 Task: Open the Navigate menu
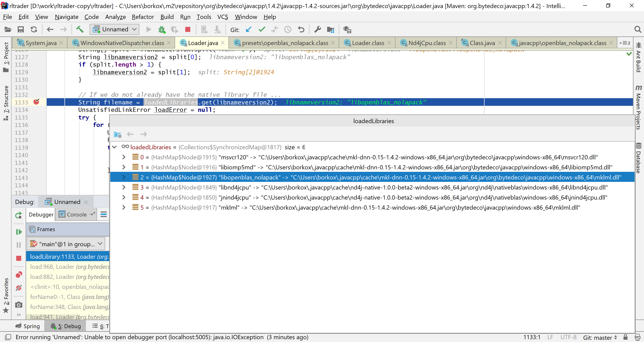click(x=66, y=17)
